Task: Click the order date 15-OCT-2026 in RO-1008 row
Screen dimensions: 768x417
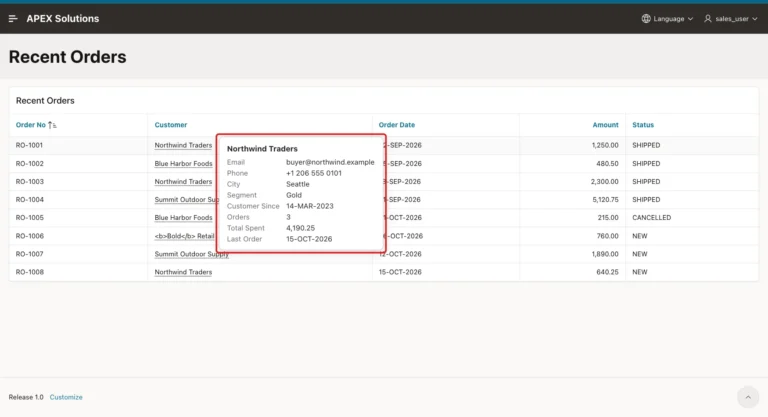Action: coord(400,272)
